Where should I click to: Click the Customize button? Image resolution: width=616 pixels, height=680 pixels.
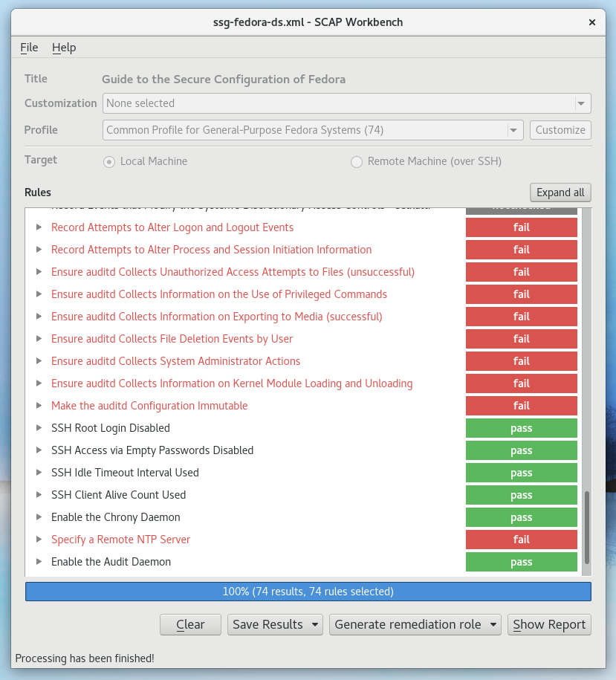tap(560, 130)
